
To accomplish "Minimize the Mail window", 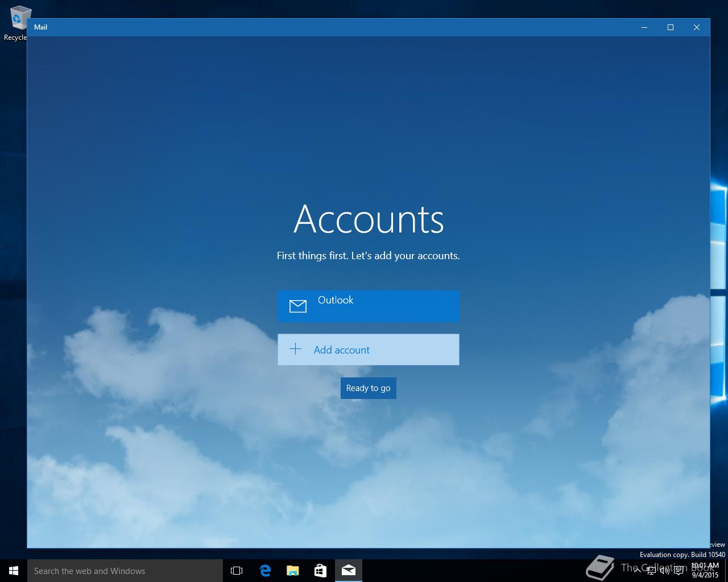I will [644, 27].
